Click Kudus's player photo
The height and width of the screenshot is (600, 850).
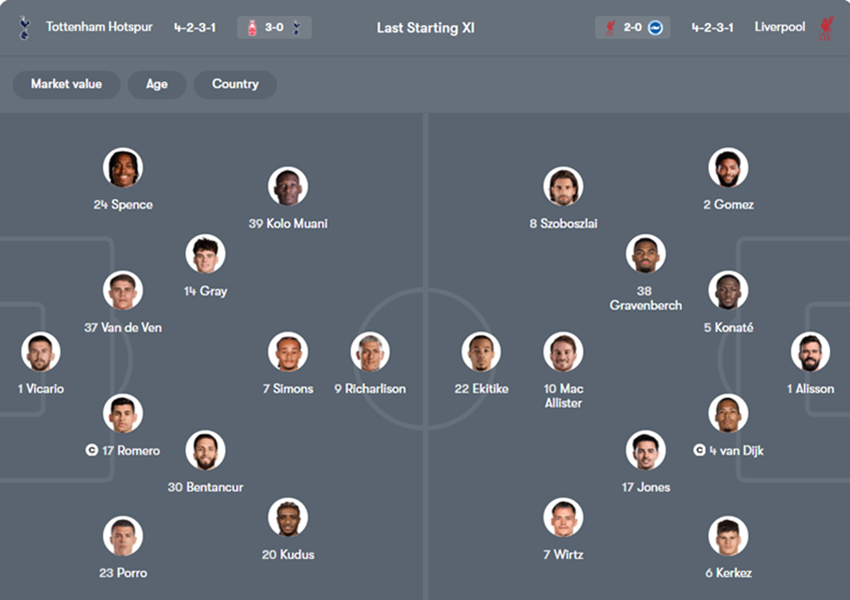pos(288,517)
